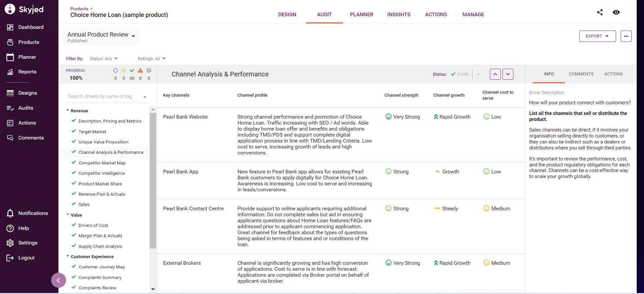644x294 pixels.
Task: Click the Skyjed logo icon
Action: pos(10,9)
